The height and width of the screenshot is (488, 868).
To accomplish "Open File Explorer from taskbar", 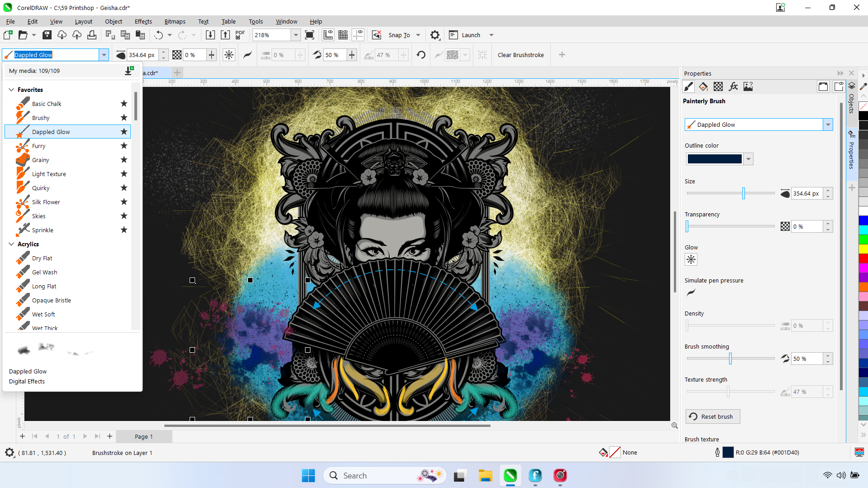I will [485, 475].
